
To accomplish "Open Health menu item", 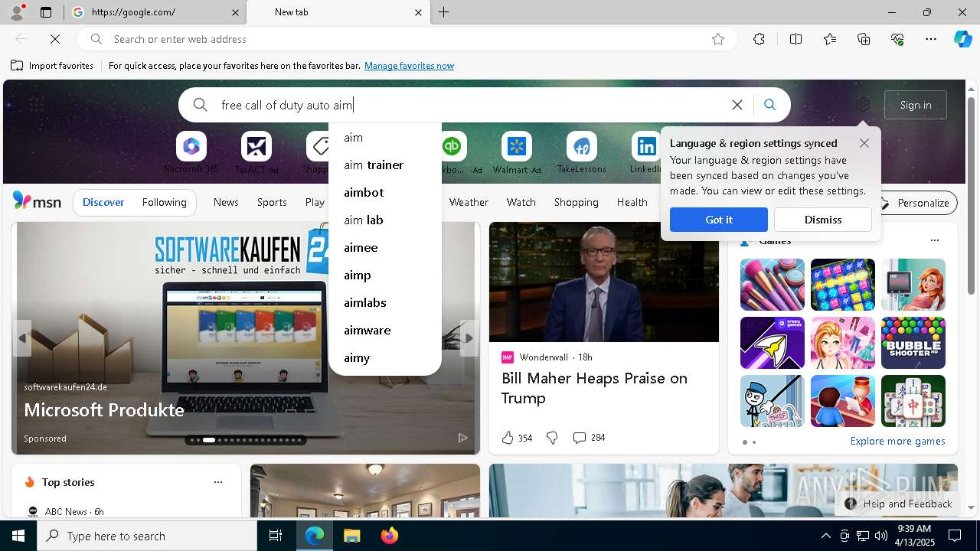I will click(632, 202).
